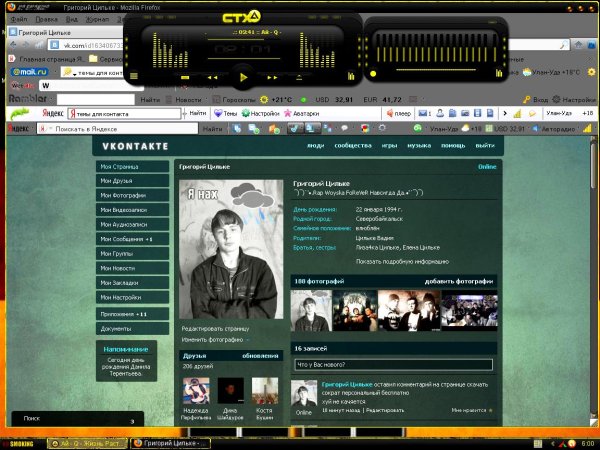Open the Правка menu
600x450 pixels.
point(46,19)
